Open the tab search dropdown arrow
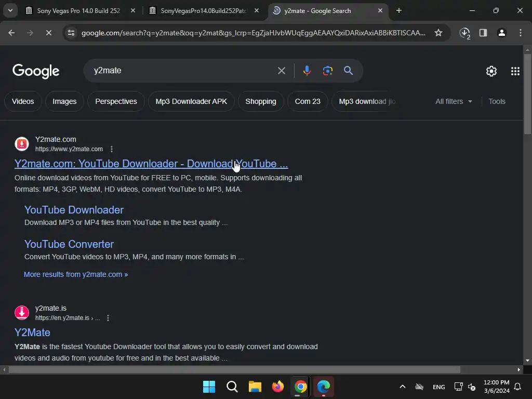Image resolution: width=532 pixels, height=399 pixels. pyautogui.click(x=10, y=10)
